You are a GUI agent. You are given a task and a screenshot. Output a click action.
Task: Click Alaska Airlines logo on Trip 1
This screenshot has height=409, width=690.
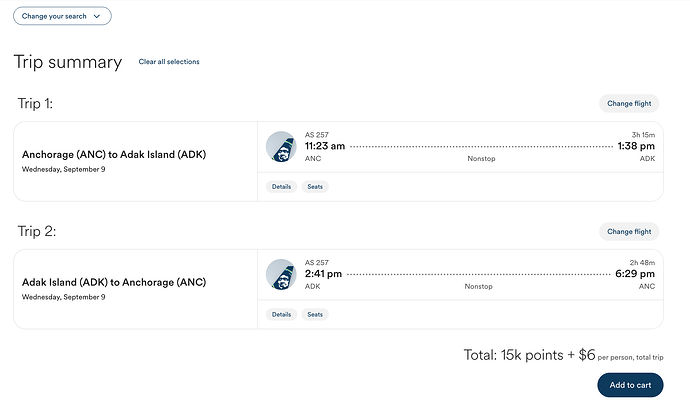pyautogui.click(x=281, y=147)
